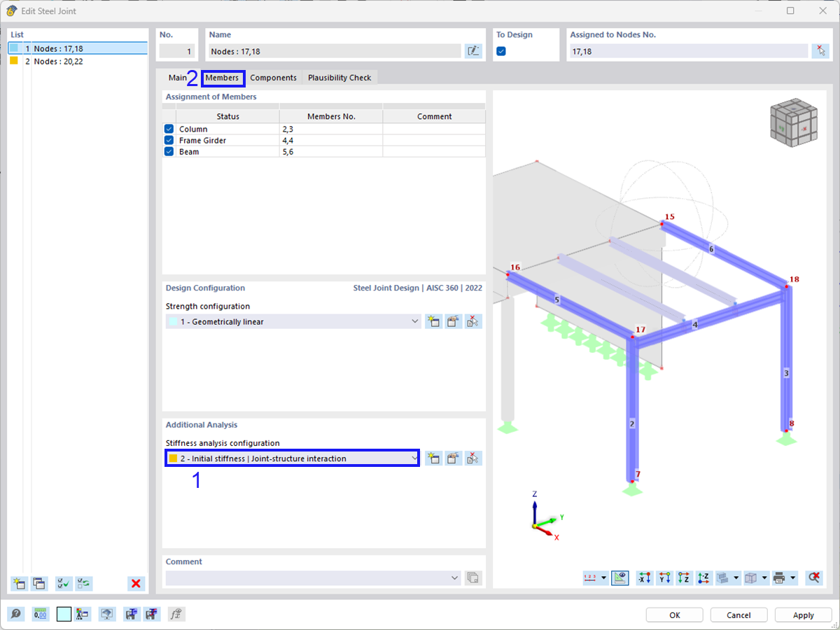The width and height of the screenshot is (840, 630).
Task: Open display mode dropdown arrow beside solid-model icon
Action: coord(736,577)
